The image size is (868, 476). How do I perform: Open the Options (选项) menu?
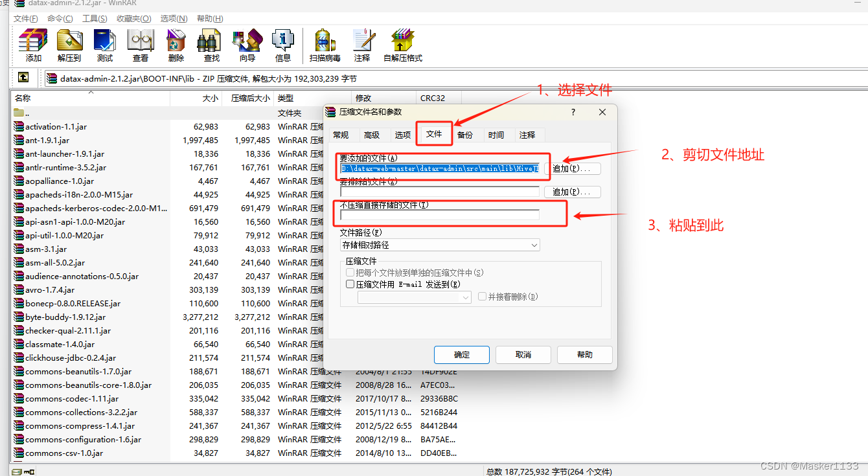click(174, 19)
